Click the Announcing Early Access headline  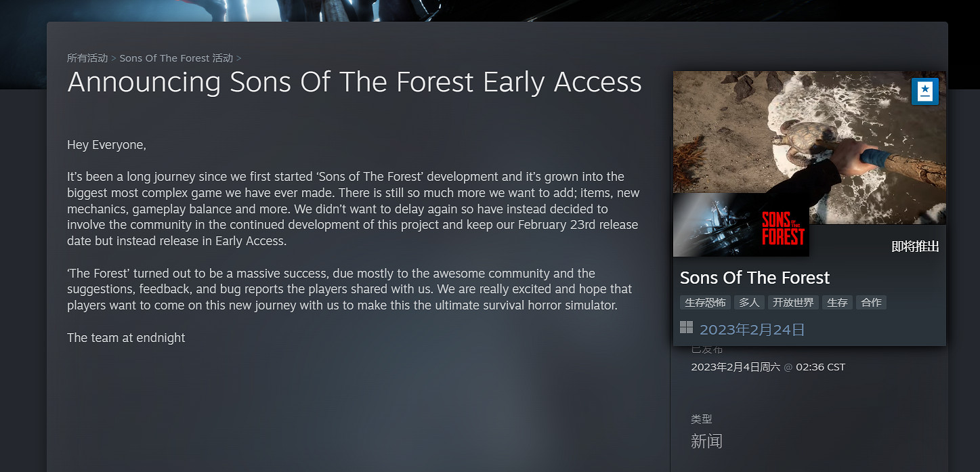(354, 82)
